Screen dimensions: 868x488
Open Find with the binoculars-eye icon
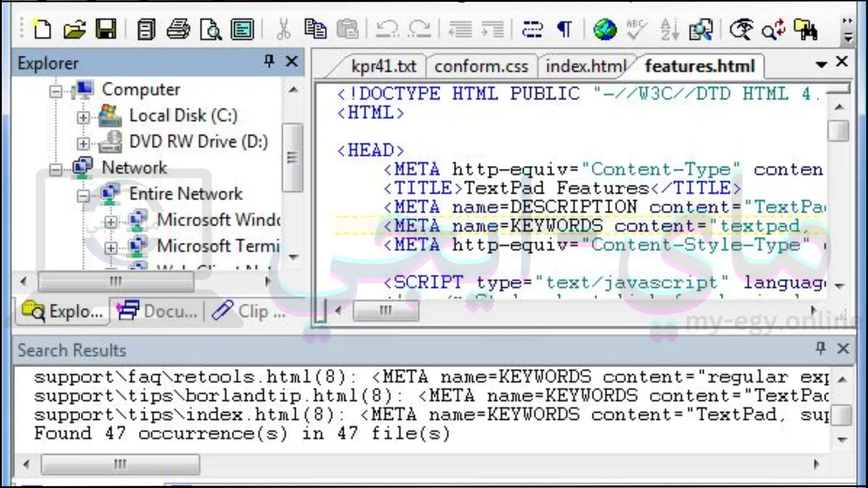click(x=741, y=30)
